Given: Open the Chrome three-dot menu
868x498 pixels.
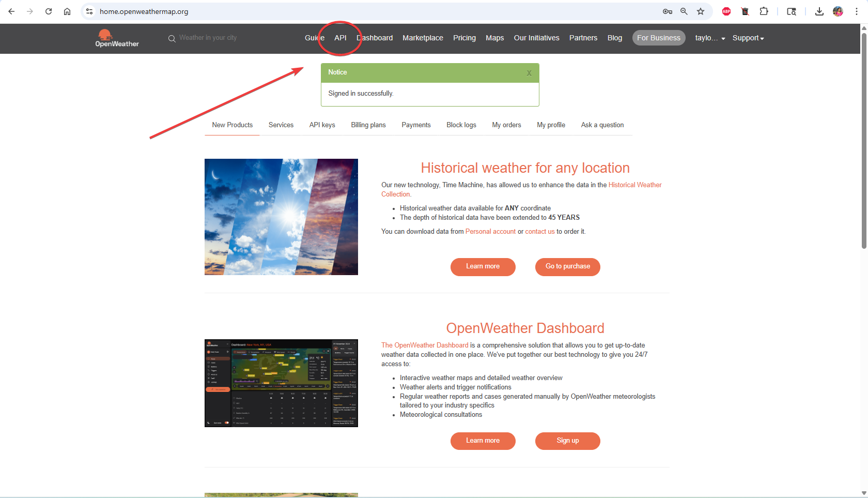Looking at the screenshot, I should pyautogui.click(x=857, y=11).
